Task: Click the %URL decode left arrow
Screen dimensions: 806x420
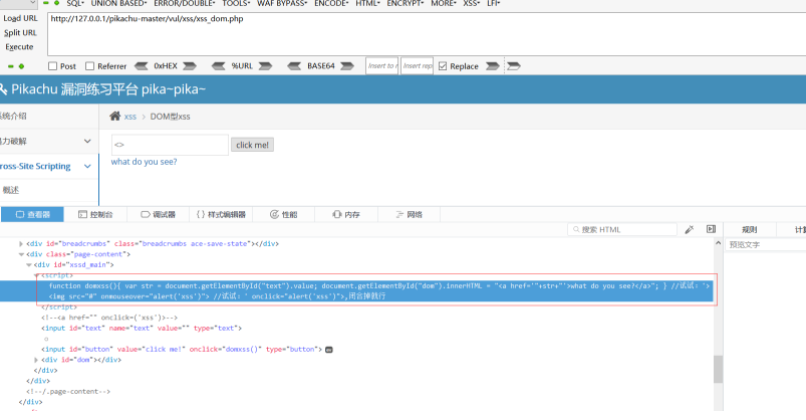Action: click(218, 66)
